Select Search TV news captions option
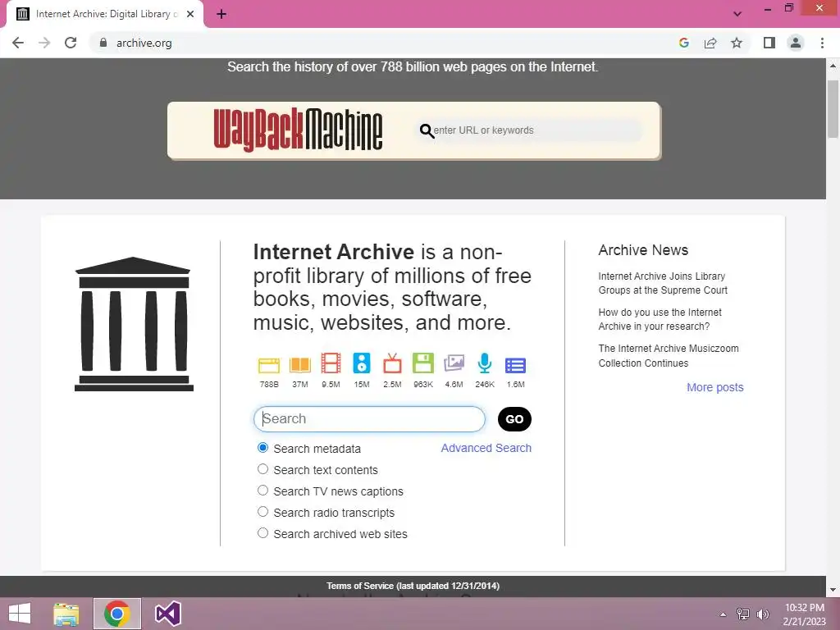 [262, 491]
